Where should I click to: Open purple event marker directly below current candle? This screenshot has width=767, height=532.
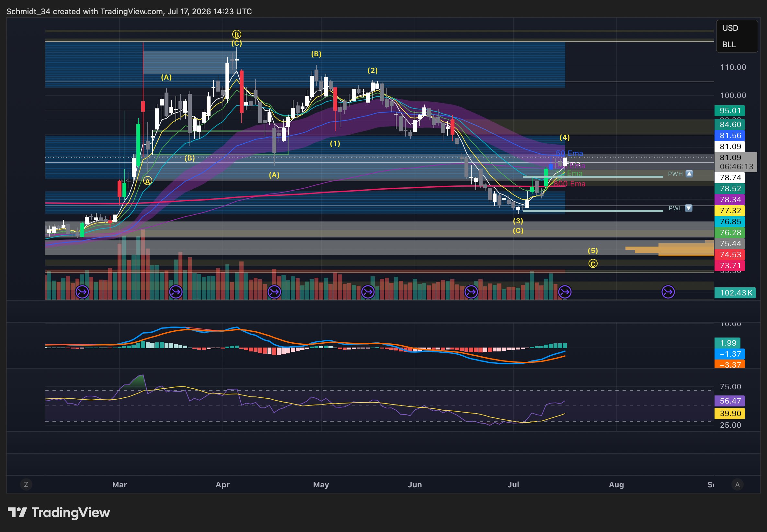(565, 292)
